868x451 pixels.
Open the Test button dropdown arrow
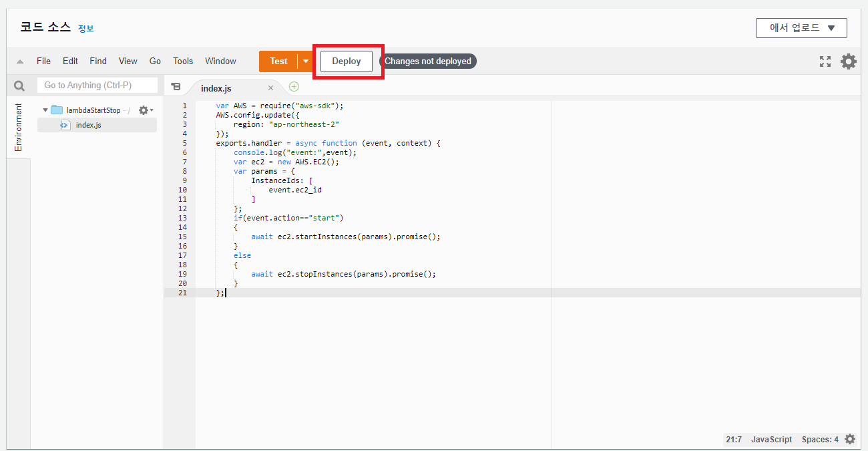[306, 61]
